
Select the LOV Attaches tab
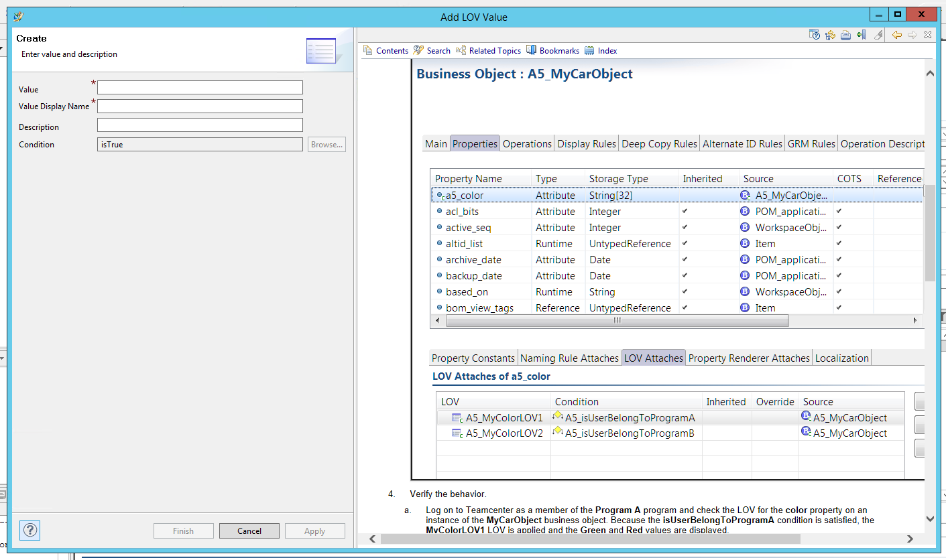pos(654,358)
